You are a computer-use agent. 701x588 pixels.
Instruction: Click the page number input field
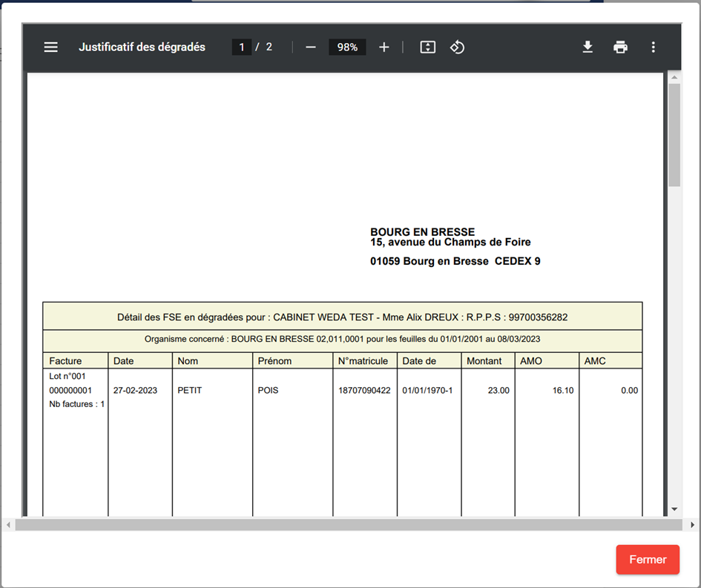tap(241, 47)
